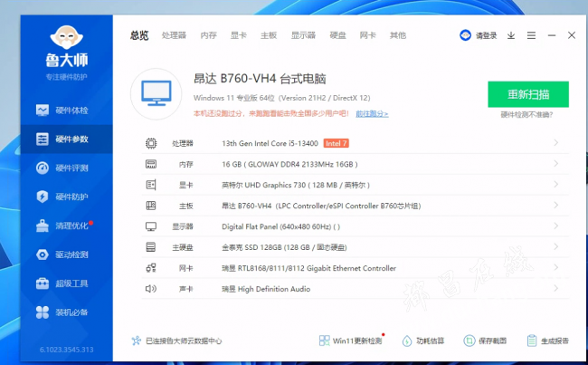
Task: Switch to the 内存 tab
Action: [x=208, y=35]
